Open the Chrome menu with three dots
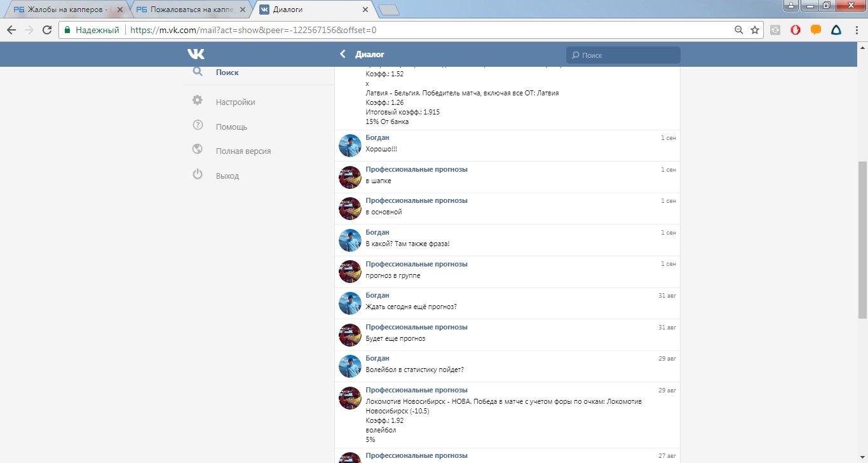The width and height of the screenshot is (868, 463). point(857,30)
